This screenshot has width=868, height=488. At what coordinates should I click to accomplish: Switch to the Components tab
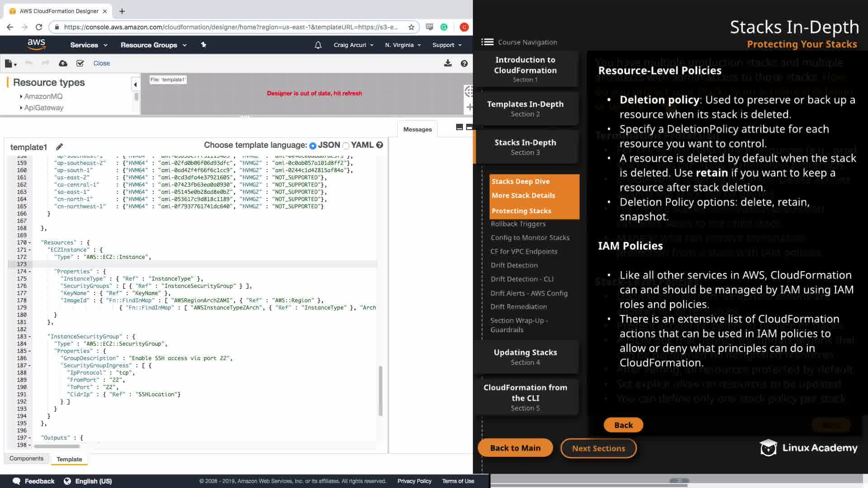(26, 458)
